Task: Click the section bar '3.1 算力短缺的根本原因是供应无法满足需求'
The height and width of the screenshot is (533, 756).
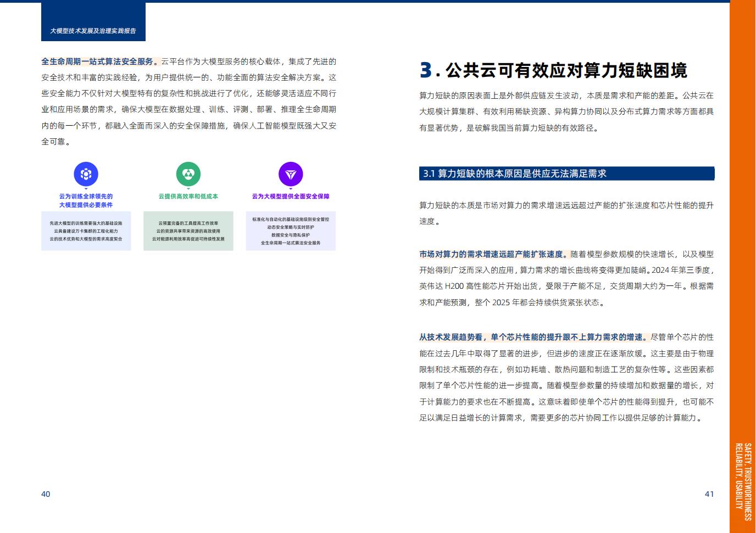Action: pyautogui.click(x=566, y=173)
